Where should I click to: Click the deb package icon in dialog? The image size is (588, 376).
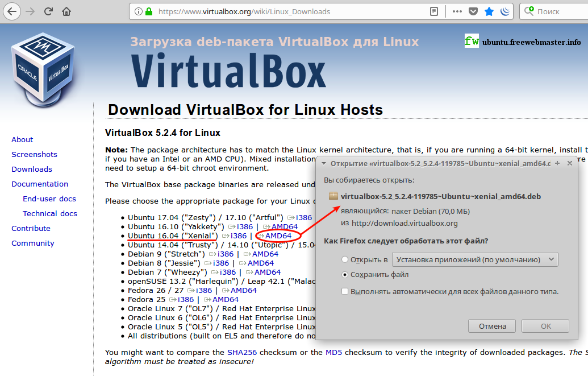[333, 196]
